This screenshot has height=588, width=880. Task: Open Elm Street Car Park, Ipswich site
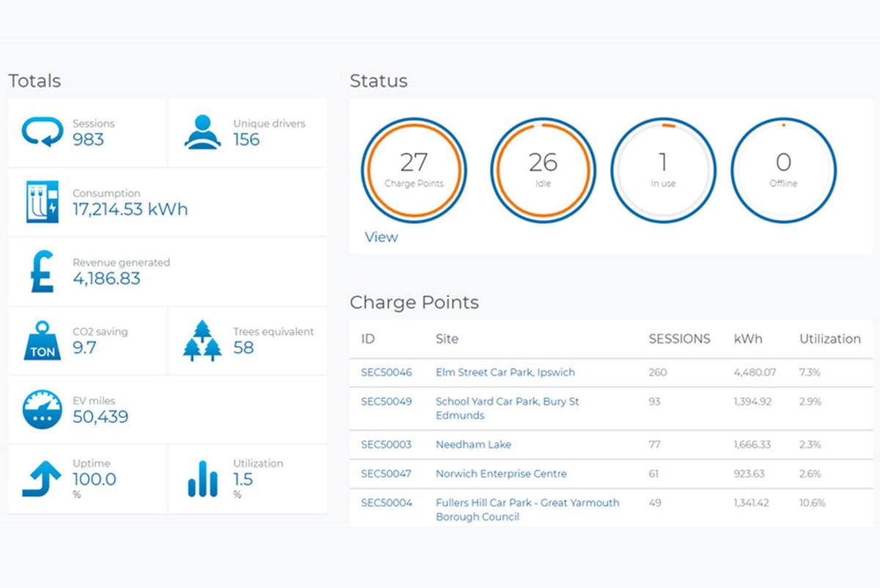click(x=505, y=372)
